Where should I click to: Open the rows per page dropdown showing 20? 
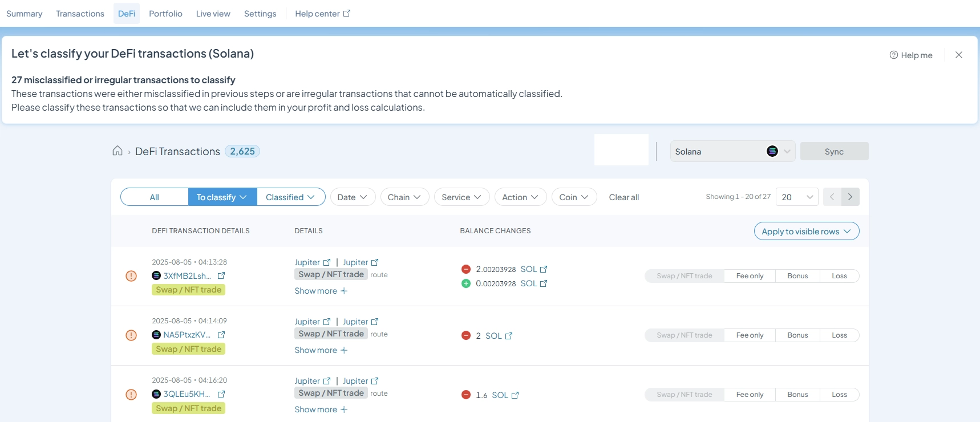[797, 197]
